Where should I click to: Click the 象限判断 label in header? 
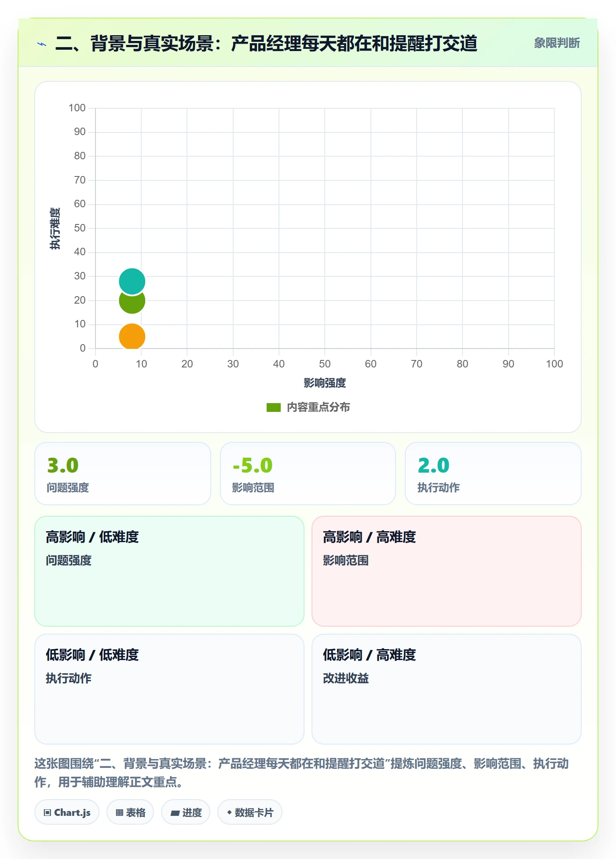tap(557, 43)
